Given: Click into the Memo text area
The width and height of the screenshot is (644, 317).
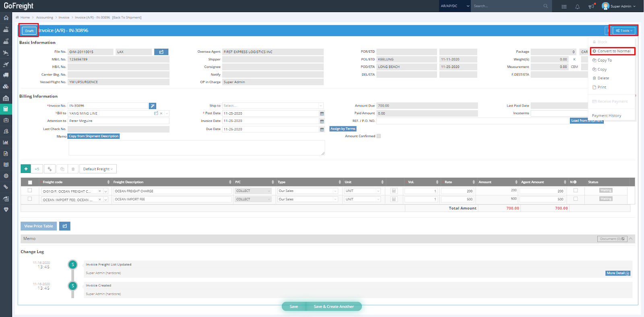Looking at the screenshot, I should (196, 148).
